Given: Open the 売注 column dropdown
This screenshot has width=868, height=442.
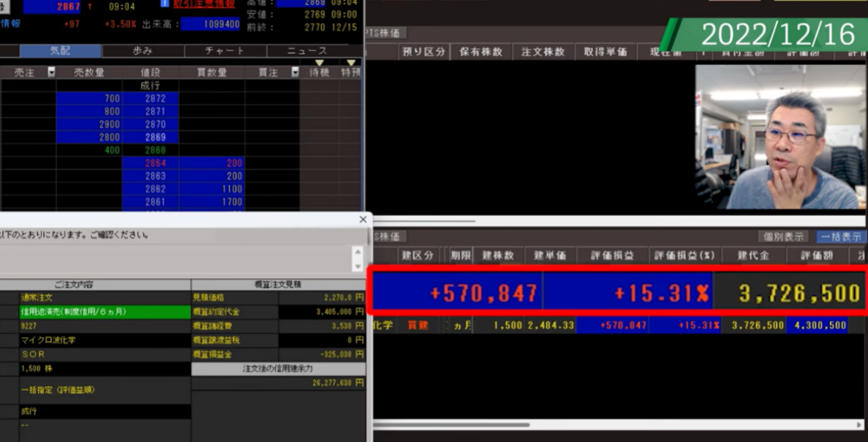Looking at the screenshot, I should [51, 72].
